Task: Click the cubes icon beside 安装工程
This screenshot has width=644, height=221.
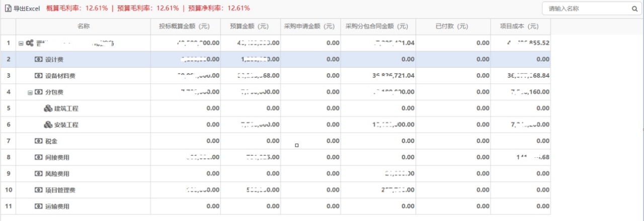Action: click(x=48, y=125)
